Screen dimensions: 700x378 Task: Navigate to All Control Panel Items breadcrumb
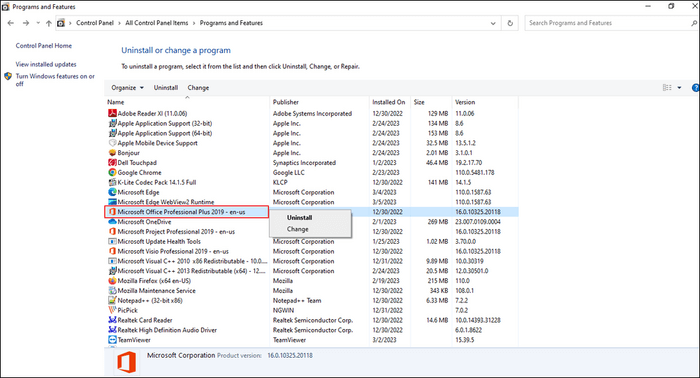157,23
